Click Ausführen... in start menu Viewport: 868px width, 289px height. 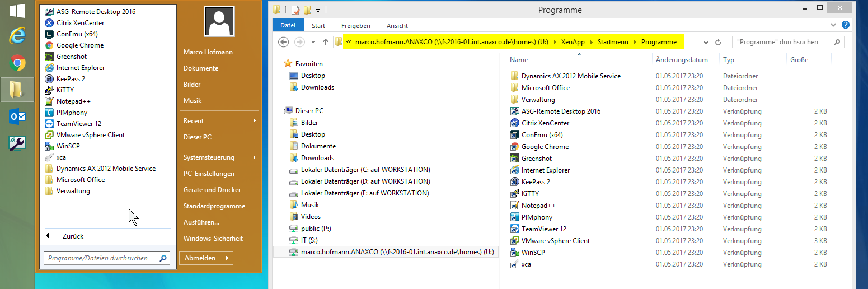point(201,222)
